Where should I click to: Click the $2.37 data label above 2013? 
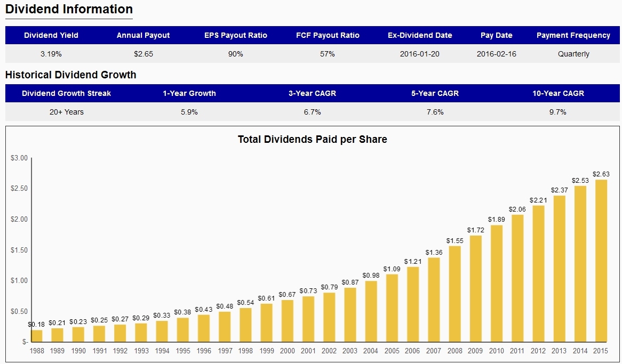560,190
